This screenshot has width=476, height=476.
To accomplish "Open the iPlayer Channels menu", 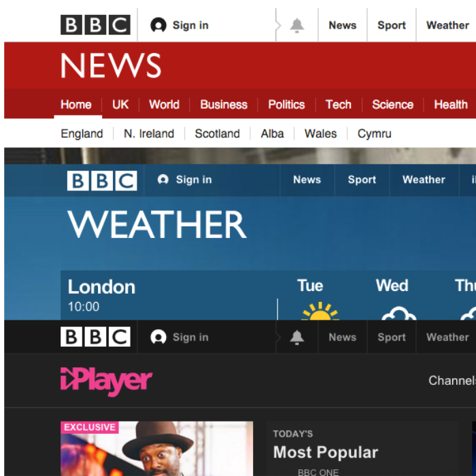I will [452, 381].
